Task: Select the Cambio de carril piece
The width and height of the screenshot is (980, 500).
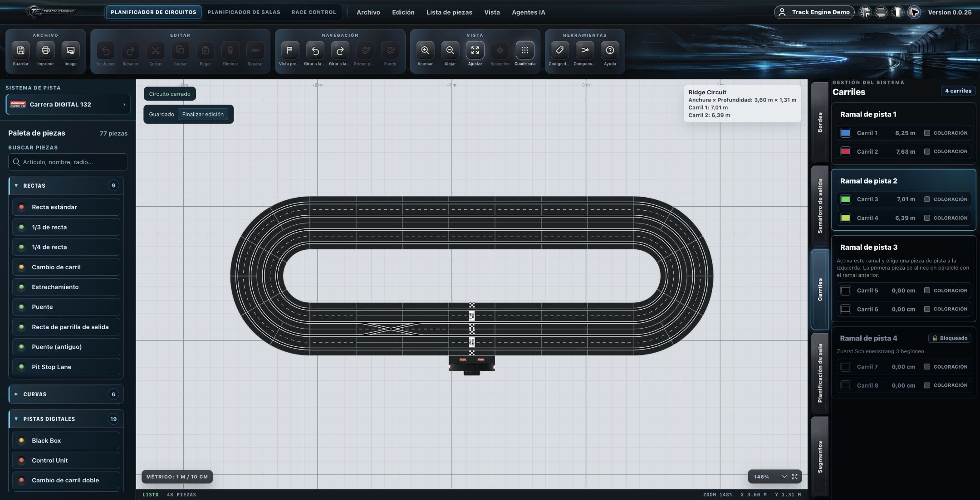Action: click(66, 267)
